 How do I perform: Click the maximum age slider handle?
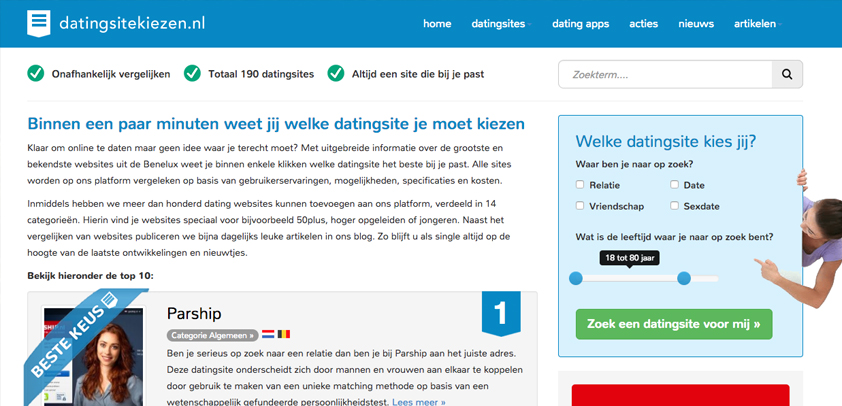click(684, 278)
